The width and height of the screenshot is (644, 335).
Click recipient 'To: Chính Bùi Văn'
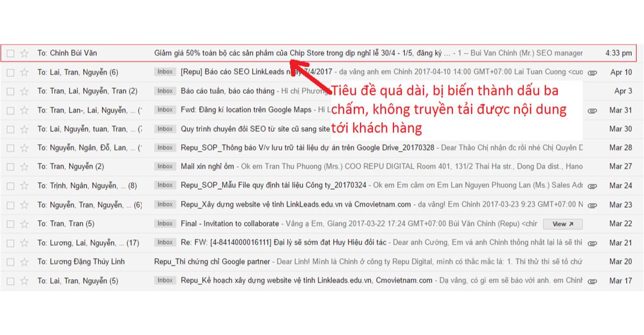[x=67, y=53]
